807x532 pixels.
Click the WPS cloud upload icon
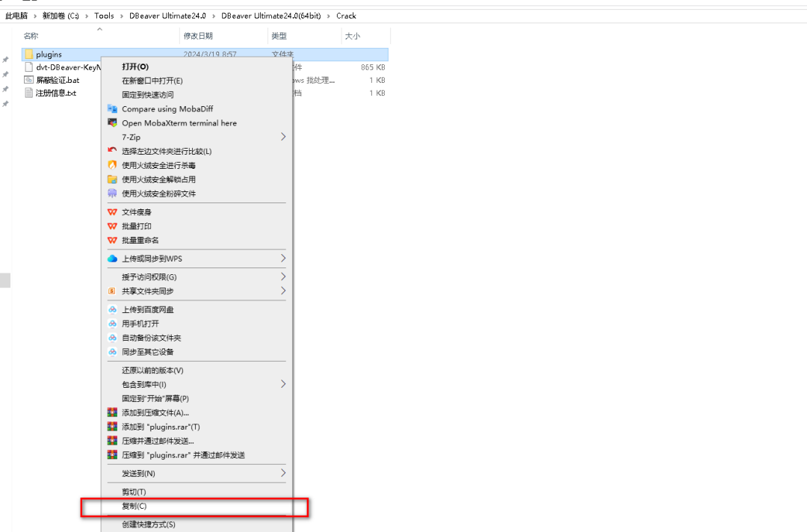(112, 259)
